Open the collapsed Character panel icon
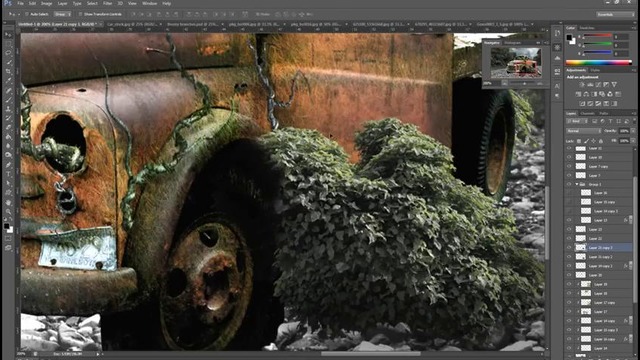The image size is (640, 360). (x=558, y=86)
